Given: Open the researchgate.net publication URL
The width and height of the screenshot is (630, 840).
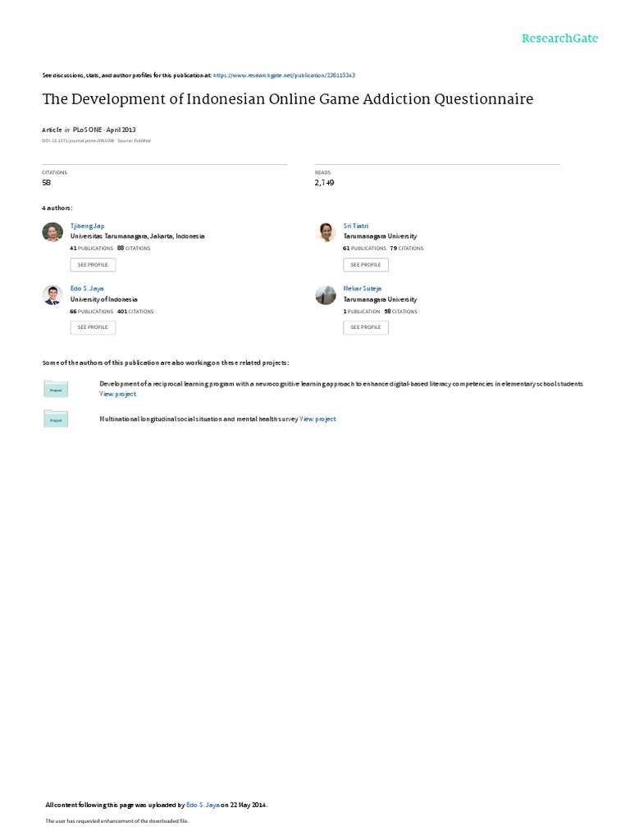Looking at the screenshot, I should coord(284,75).
